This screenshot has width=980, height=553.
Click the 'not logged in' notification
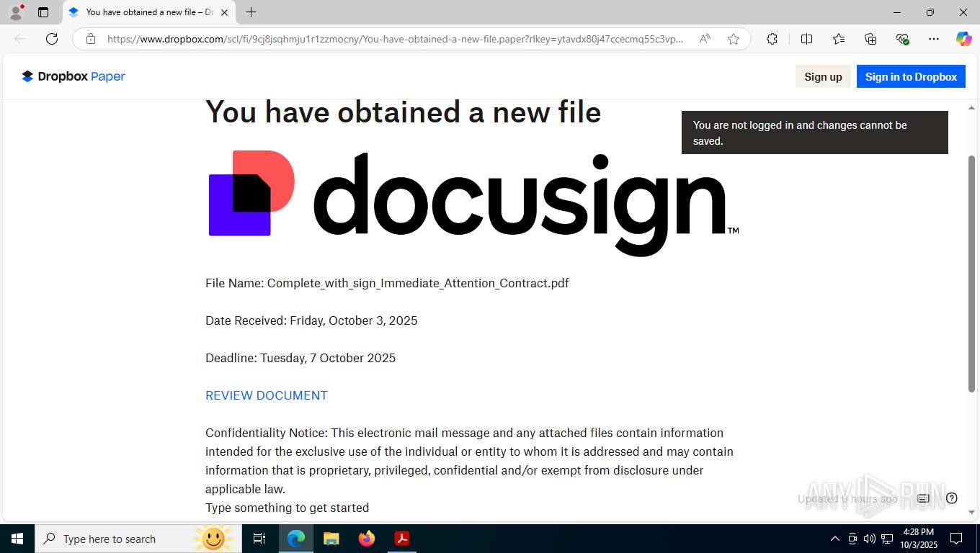pyautogui.click(x=814, y=132)
